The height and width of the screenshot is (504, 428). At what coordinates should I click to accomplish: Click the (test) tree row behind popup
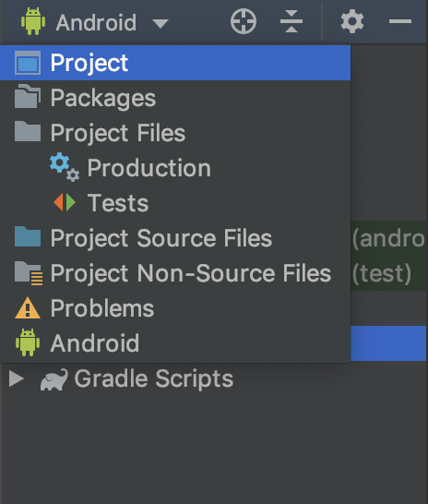pos(389,273)
